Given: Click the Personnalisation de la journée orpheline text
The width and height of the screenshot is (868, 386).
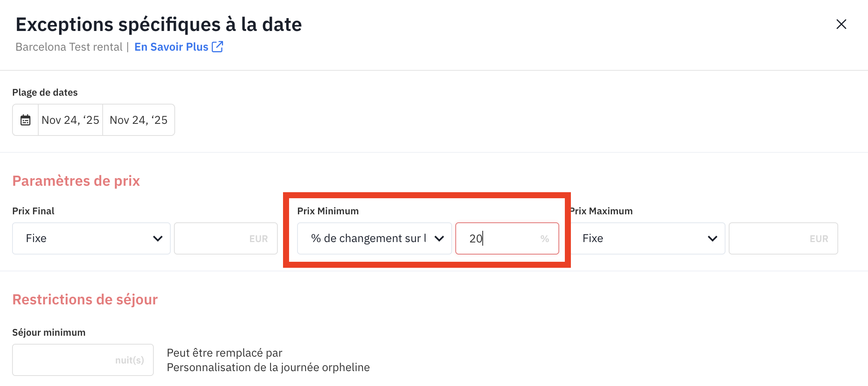Looking at the screenshot, I should [268, 368].
